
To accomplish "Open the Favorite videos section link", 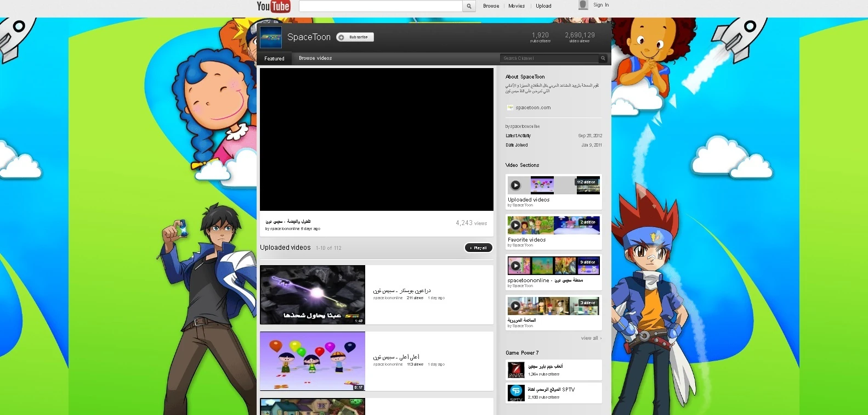I will 526,240.
